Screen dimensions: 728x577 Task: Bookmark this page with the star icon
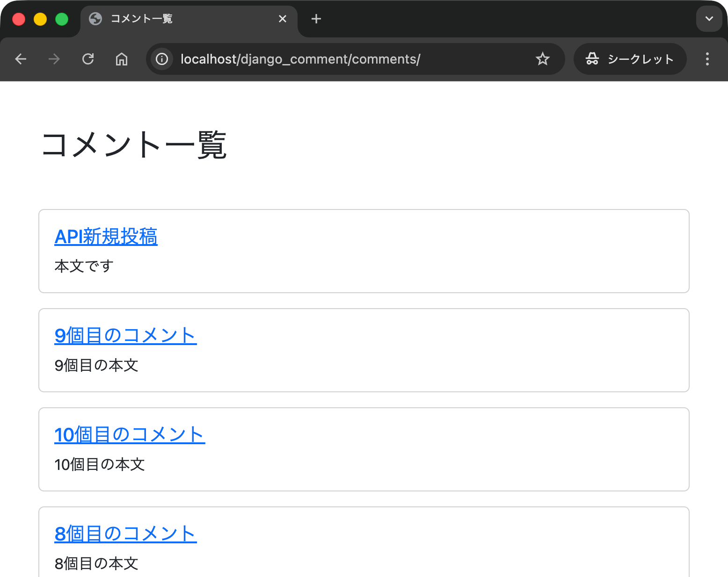[543, 59]
